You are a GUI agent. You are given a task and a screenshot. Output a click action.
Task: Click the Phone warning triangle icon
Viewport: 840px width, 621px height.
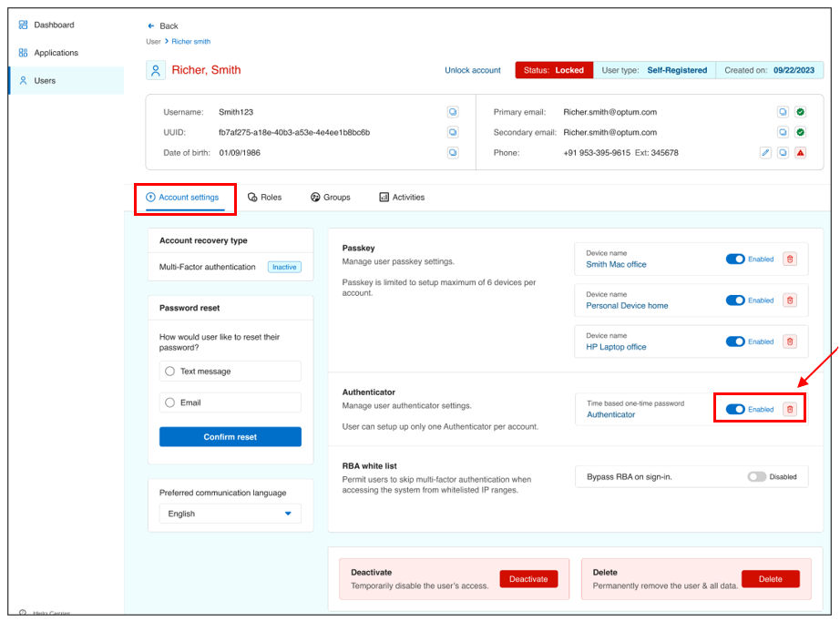(x=800, y=153)
